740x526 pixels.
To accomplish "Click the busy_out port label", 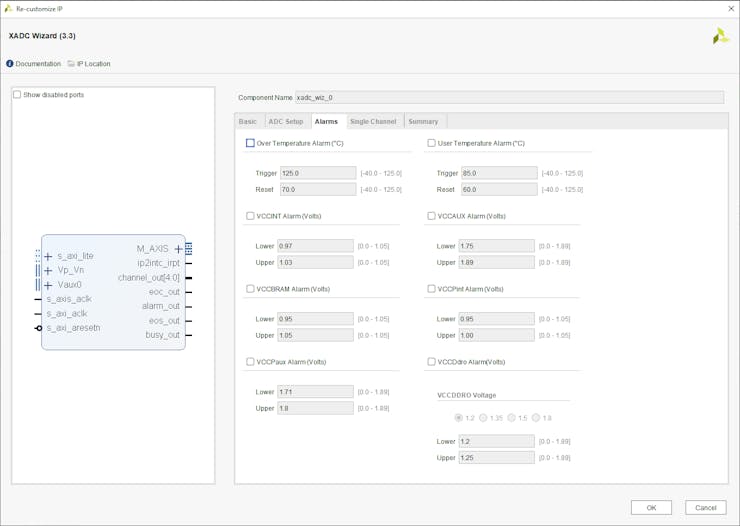I will 162,335.
